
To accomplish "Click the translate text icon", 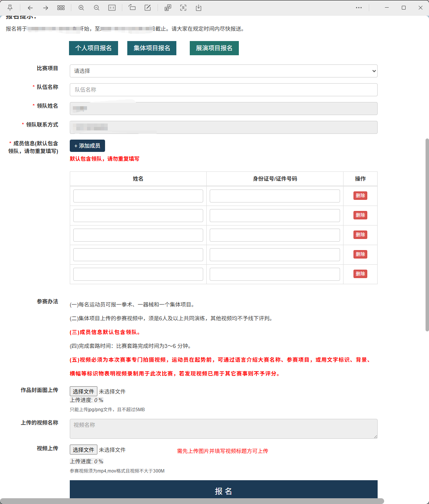I will tap(168, 8).
